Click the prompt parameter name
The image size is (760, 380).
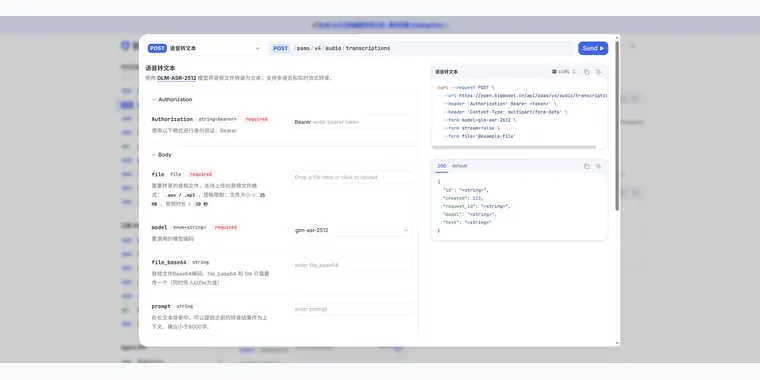(x=161, y=306)
